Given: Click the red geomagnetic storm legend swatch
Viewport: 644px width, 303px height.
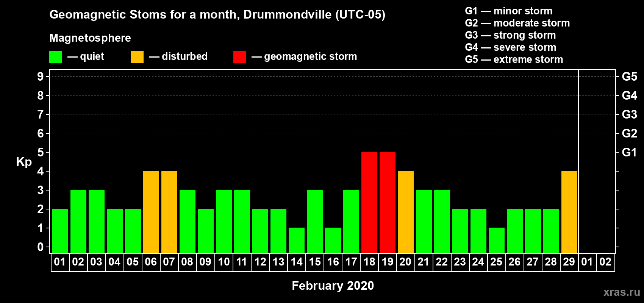Looking at the screenshot, I should click(239, 57).
